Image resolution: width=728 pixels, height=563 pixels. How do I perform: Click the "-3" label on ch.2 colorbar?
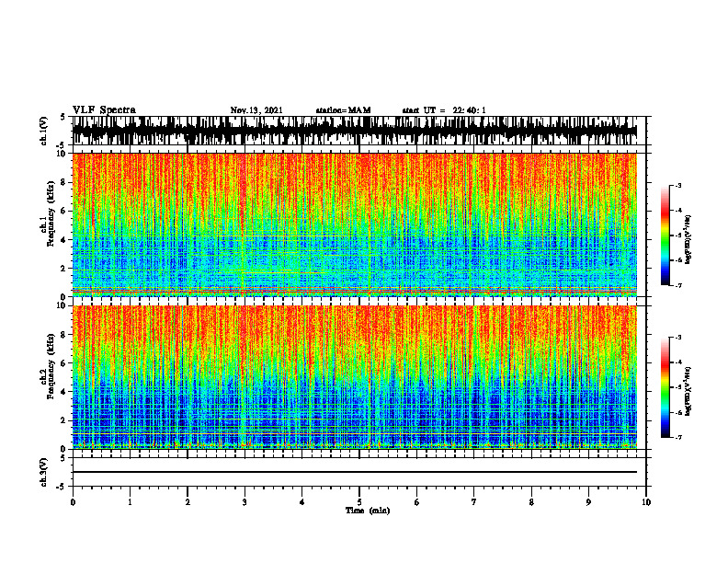click(x=677, y=338)
